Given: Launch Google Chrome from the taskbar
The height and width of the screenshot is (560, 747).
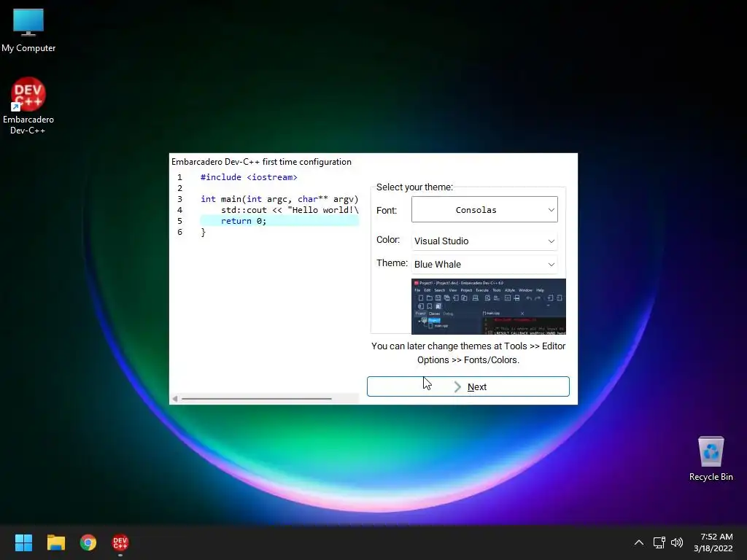Looking at the screenshot, I should [88, 542].
